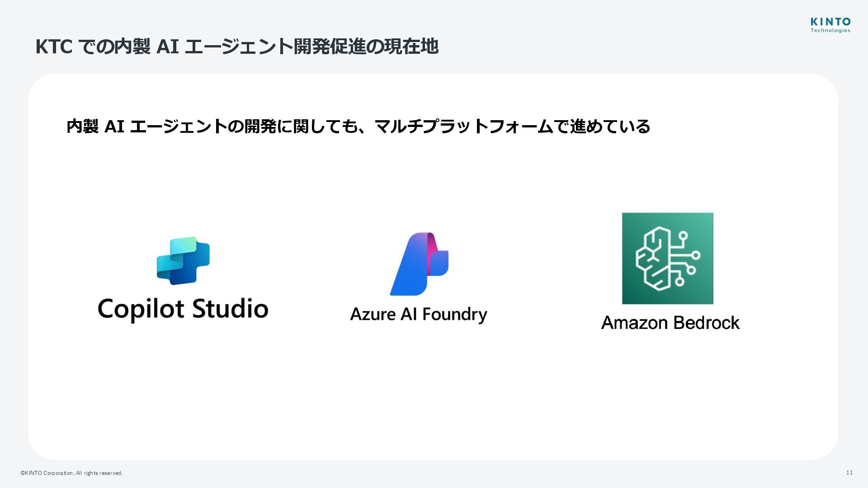Click the word KINTO in top-right logo
868x488 pixels.
[830, 22]
